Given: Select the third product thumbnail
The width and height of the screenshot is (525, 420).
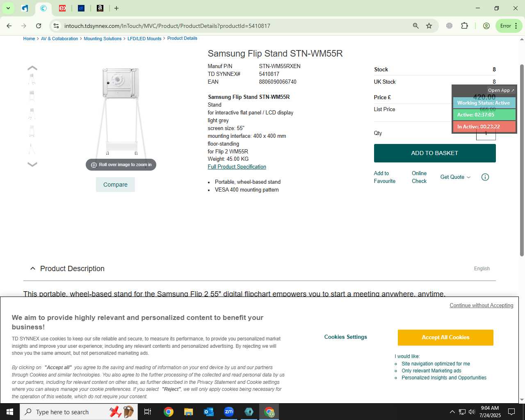Looking at the screenshot, I should (x=32, y=114).
